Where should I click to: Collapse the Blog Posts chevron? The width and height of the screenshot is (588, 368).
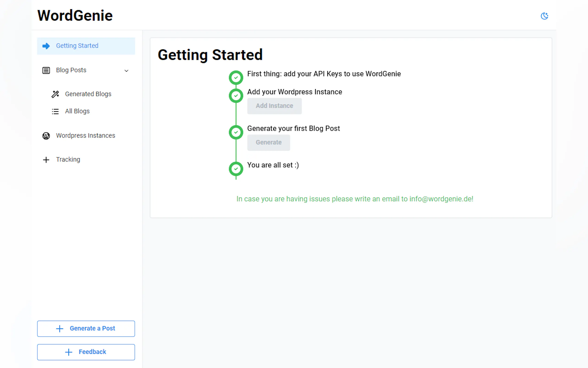[x=126, y=71]
